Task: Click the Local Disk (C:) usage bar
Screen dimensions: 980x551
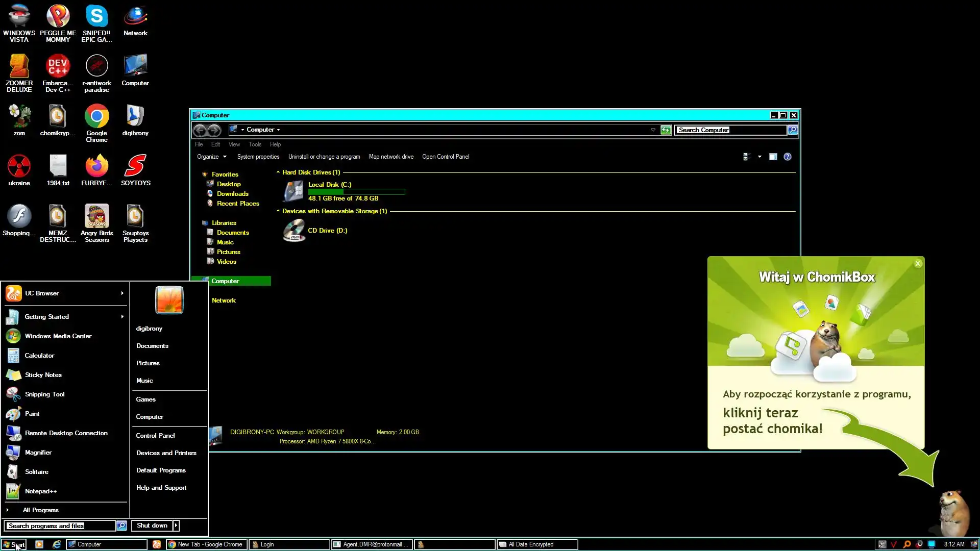Action: (x=356, y=192)
